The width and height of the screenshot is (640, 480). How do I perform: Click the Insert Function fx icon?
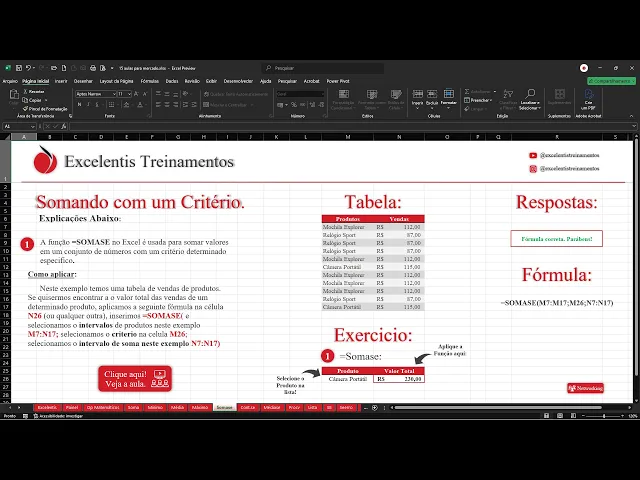coord(64,127)
